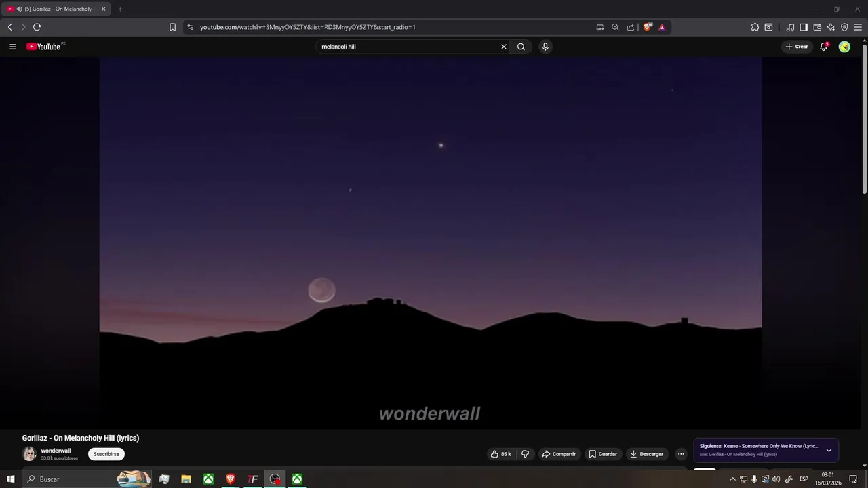The height and width of the screenshot is (488, 868).
Task: Open Brave Rewards triangle icon
Action: [662, 27]
